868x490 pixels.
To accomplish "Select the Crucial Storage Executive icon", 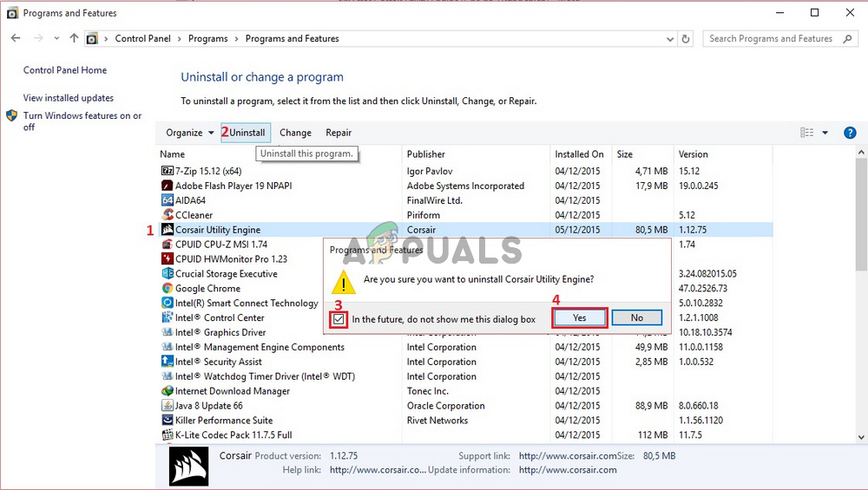I will tap(168, 273).
